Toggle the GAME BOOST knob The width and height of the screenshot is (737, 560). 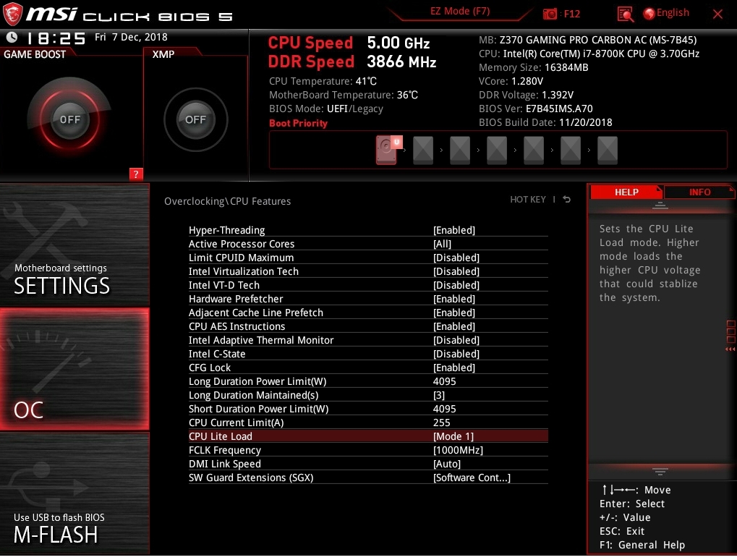click(69, 119)
